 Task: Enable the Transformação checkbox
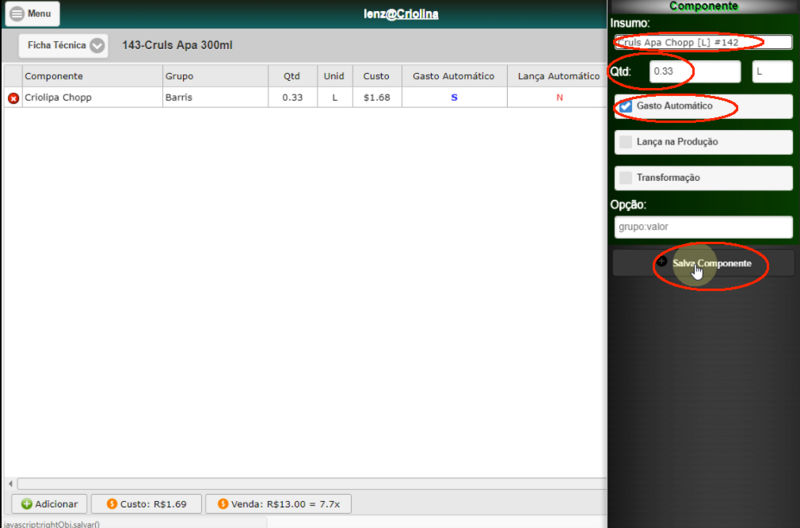(626, 178)
